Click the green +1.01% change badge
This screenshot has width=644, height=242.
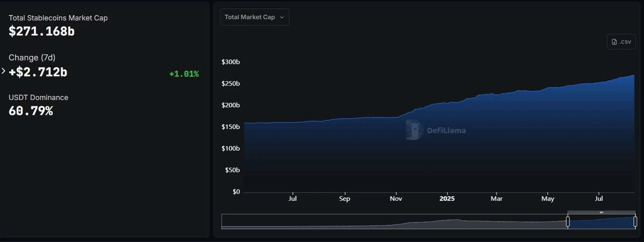click(x=184, y=74)
